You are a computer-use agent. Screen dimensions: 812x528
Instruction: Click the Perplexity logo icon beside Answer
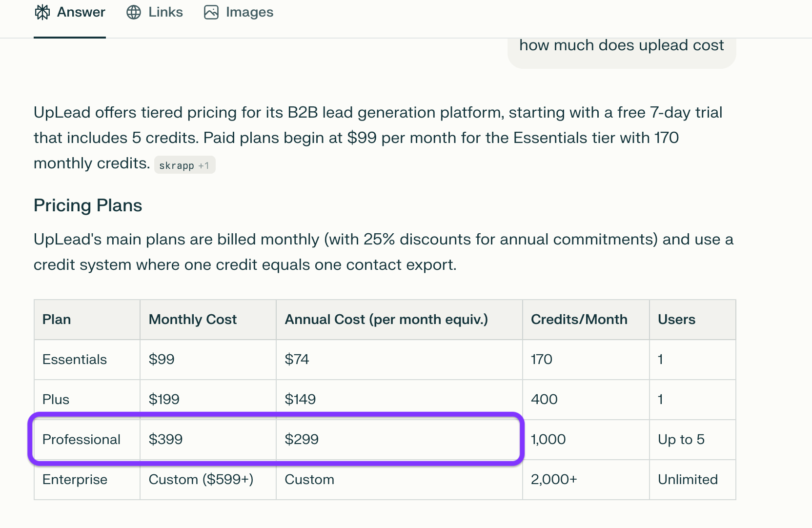42,12
